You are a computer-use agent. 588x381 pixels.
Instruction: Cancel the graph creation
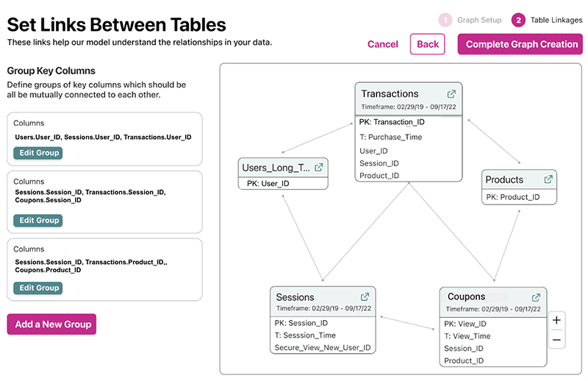click(x=383, y=44)
